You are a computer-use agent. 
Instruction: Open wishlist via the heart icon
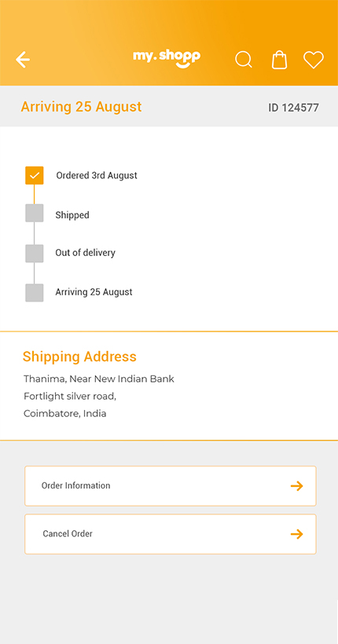pos(314,60)
